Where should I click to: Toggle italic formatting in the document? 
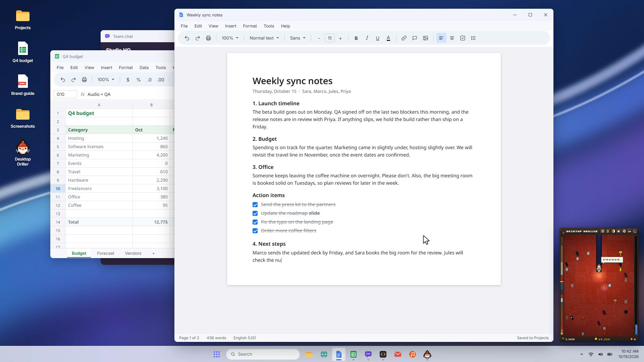pyautogui.click(x=367, y=38)
